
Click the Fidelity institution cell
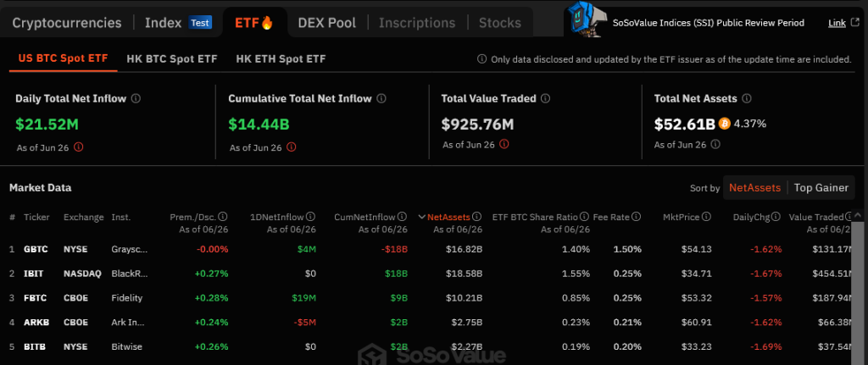pyautogui.click(x=127, y=297)
